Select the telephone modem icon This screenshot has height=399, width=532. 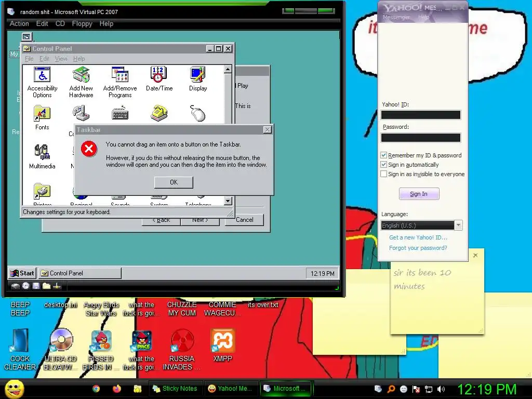coord(159,113)
